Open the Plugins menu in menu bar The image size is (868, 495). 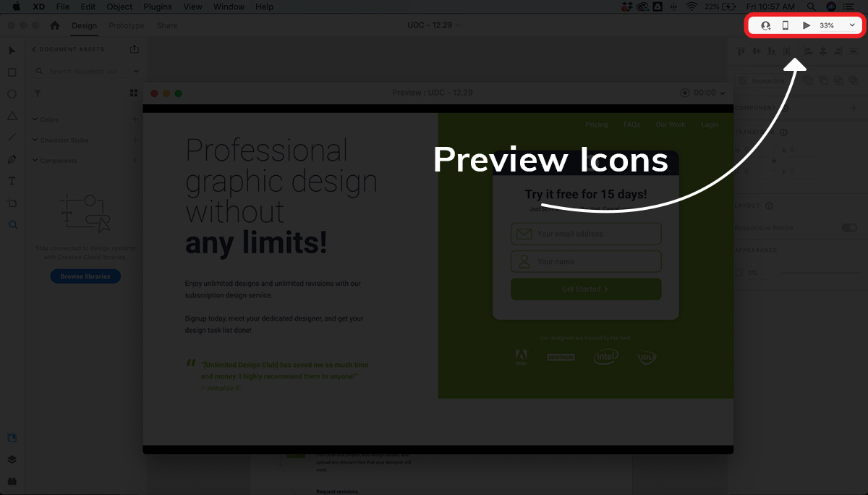click(x=157, y=7)
